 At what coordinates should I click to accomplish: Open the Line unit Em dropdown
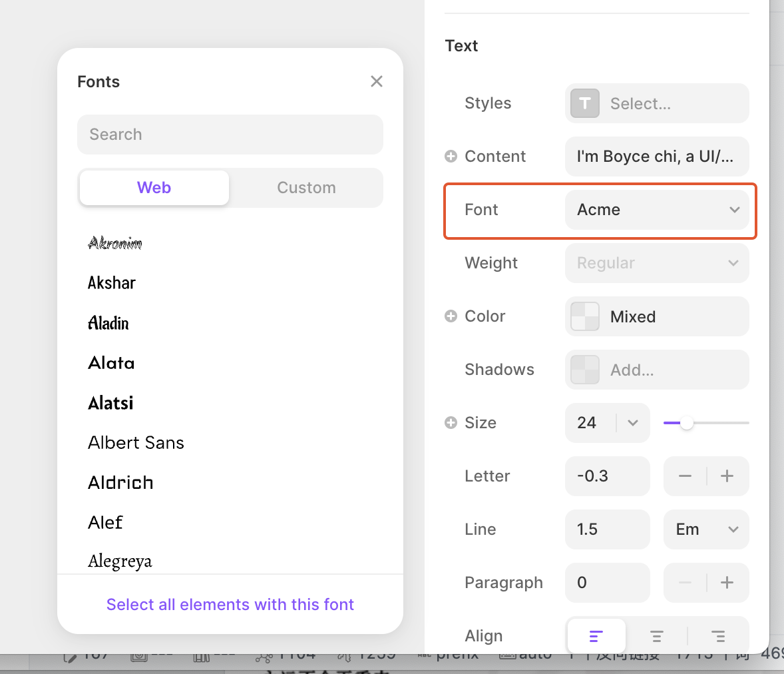[706, 529]
